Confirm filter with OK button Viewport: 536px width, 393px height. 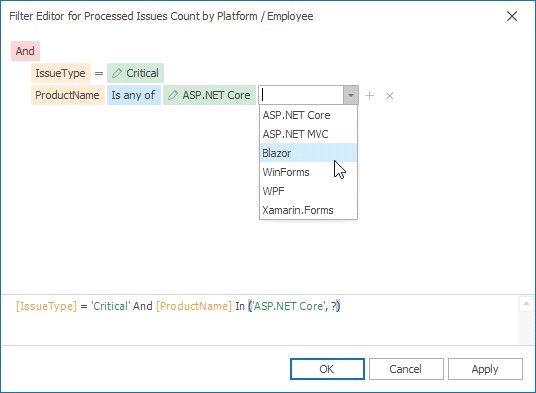327,369
